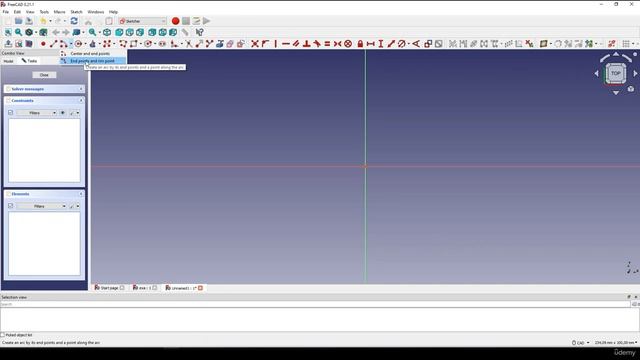
Task: Click the red macro record button
Action: 176,21
